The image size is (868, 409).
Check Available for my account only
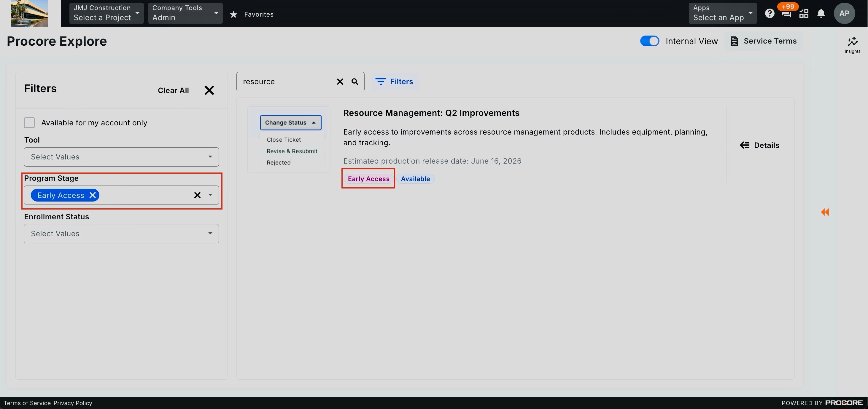pyautogui.click(x=29, y=122)
